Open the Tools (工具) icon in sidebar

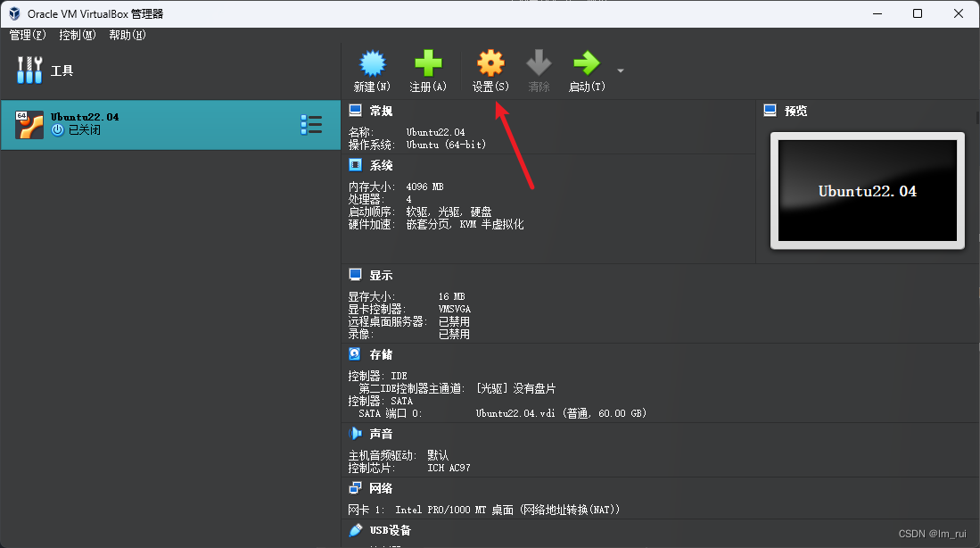(29, 71)
